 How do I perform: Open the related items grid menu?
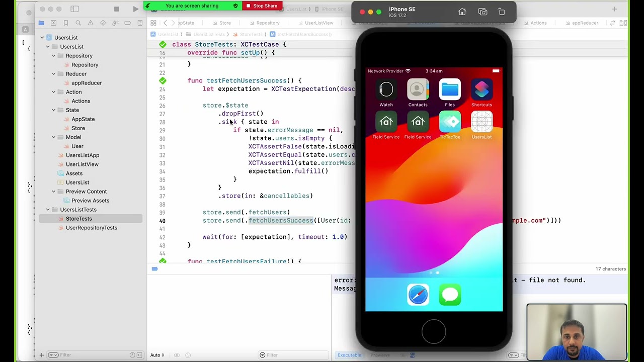pos(153,23)
